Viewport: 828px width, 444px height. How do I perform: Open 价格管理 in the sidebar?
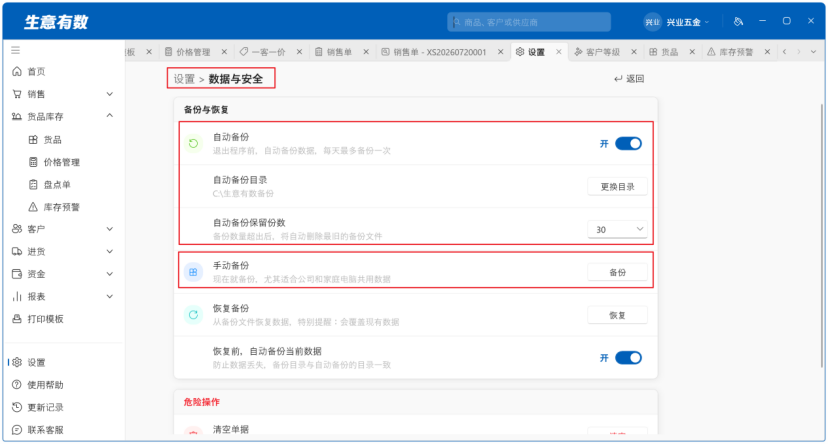[x=61, y=162]
